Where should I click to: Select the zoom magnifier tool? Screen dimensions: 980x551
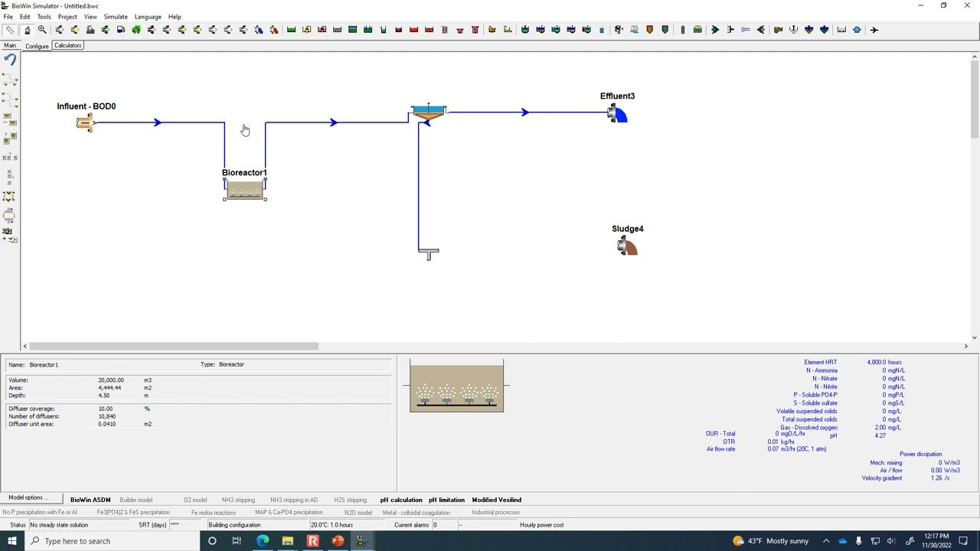42,30
